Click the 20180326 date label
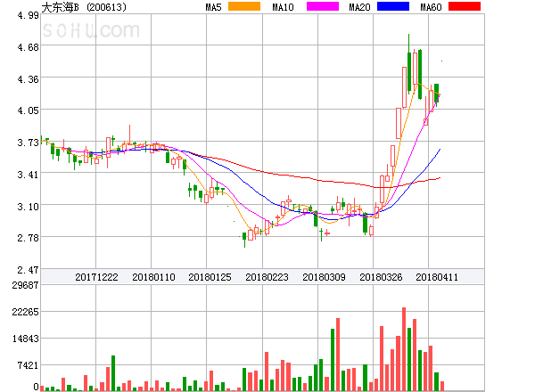Image resolution: width=535 pixels, height=392 pixels. pos(381,277)
